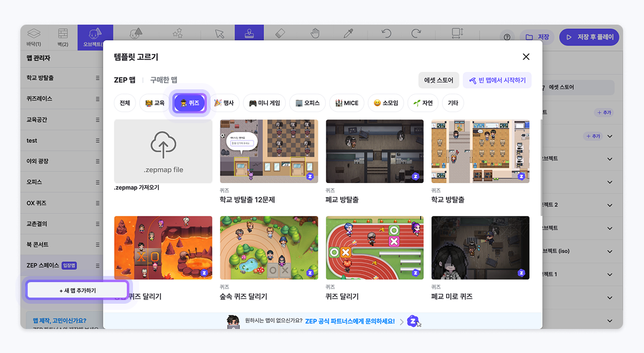
Task: Expand 오브젝트 (iso) section chevron
Action: [610, 251]
